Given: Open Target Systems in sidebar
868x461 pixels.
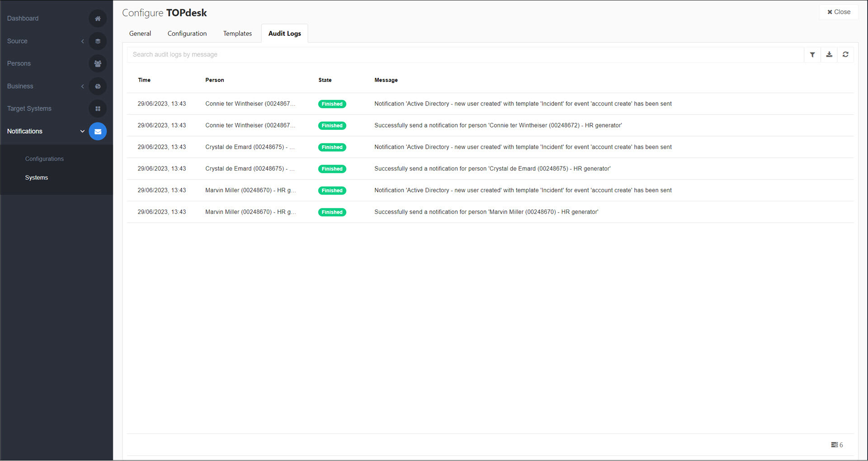Looking at the screenshot, I should pyautogui.click(x=29, y=109).
